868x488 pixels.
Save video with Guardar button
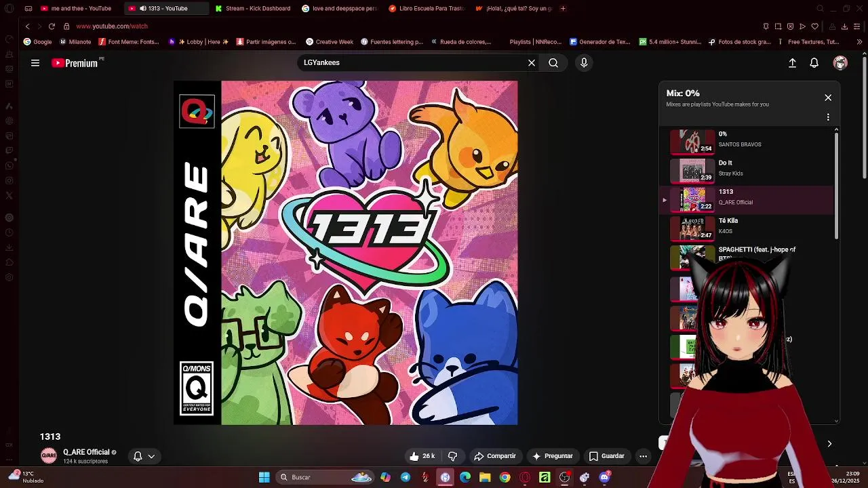point(606,456)
